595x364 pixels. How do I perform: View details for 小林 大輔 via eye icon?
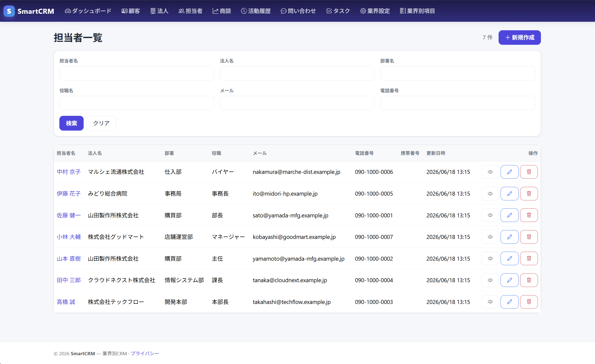tap(490, 237)
